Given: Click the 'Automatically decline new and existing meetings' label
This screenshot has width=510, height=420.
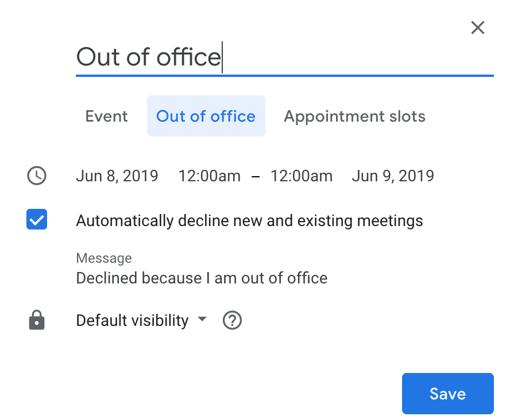Looking at the screenshot, I should [x=249, y=220].
